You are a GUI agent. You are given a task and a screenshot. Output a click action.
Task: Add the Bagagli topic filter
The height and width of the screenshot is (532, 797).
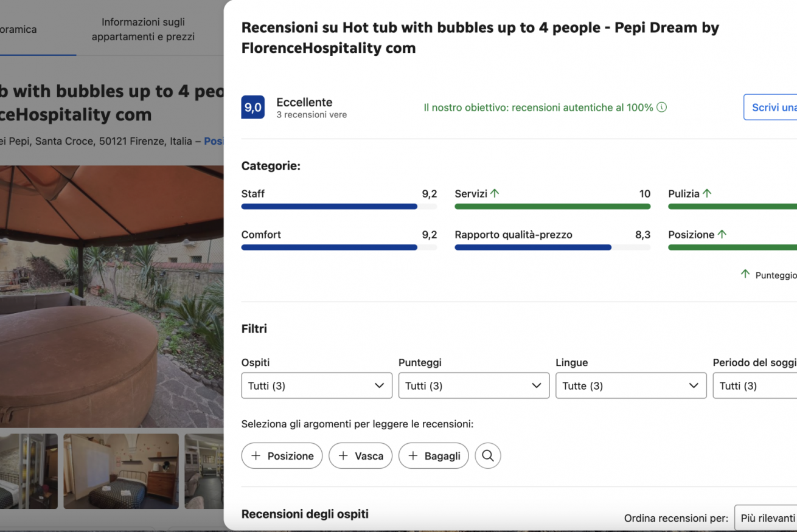pos(434,455)
